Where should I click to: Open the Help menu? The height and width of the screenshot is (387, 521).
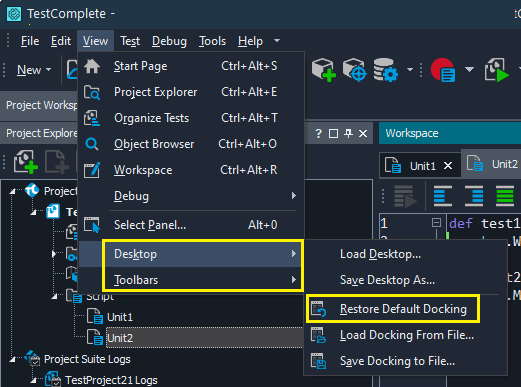tap(250, 41)
